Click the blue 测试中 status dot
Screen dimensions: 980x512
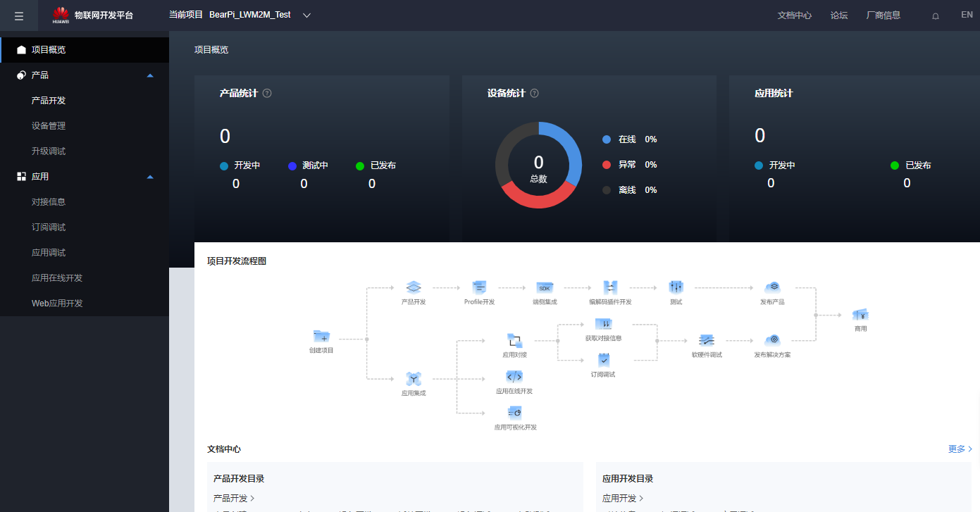292,166
